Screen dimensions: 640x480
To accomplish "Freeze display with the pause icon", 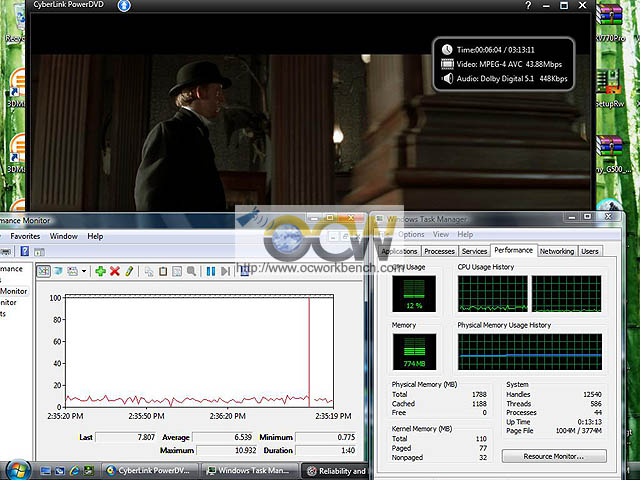I will (211, 271).
